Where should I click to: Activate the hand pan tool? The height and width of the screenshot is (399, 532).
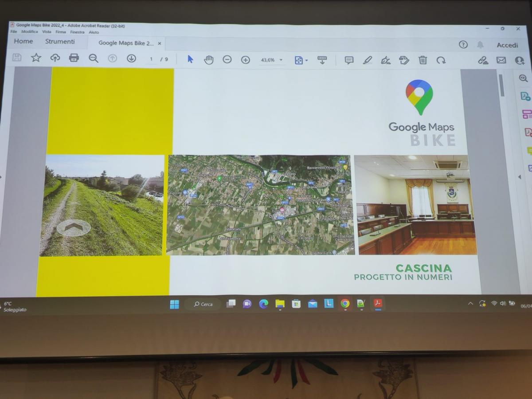pos(208,59)
